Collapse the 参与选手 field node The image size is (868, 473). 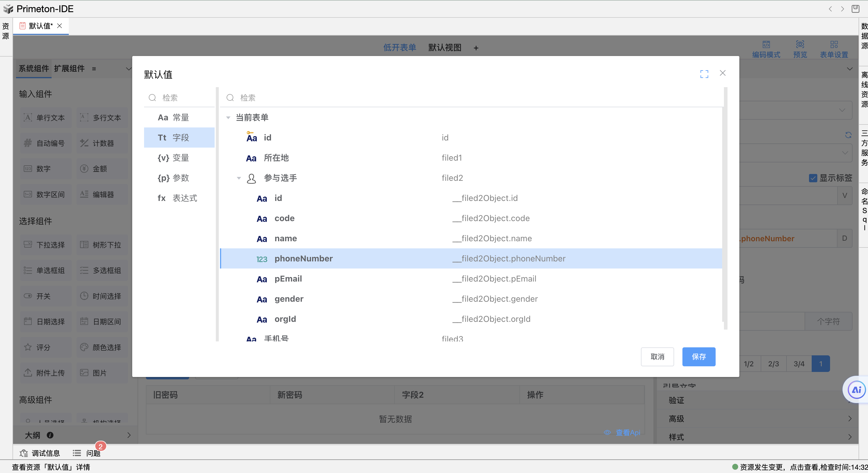click(x=239, y=178)
